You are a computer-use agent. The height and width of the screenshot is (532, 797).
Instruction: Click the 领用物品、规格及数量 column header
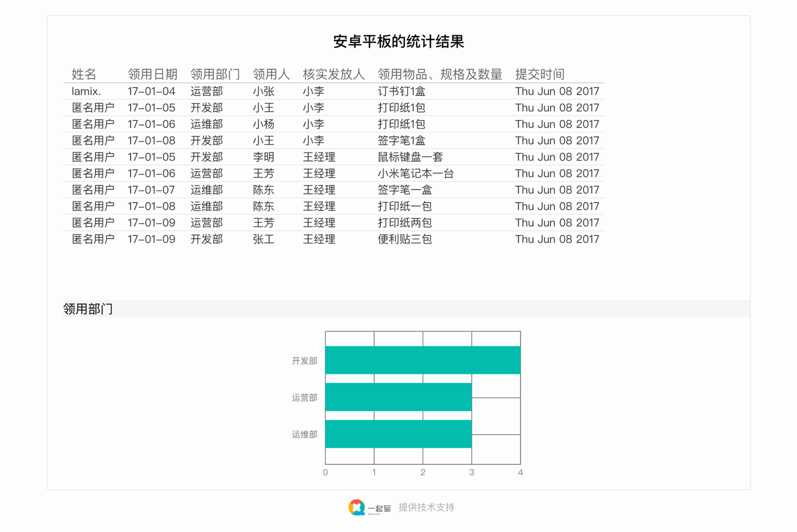[440, 74]
